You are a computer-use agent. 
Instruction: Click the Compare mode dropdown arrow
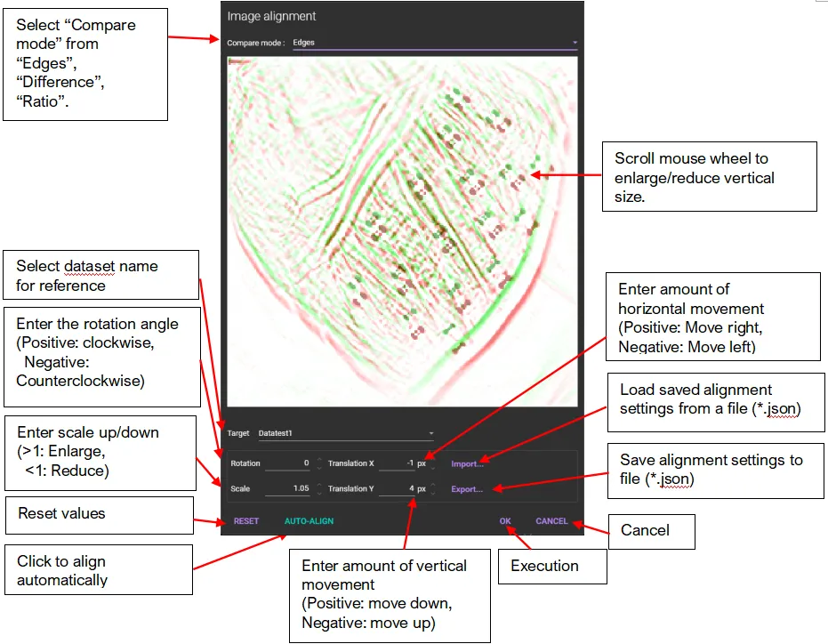pos(575,42)
